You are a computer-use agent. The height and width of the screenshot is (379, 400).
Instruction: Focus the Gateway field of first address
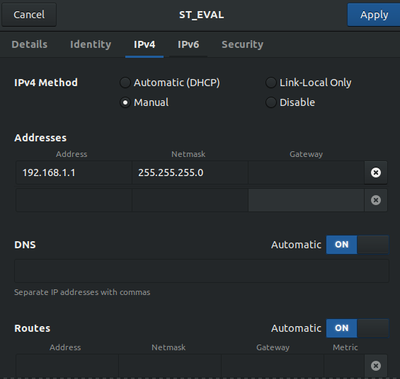point(306,173)
